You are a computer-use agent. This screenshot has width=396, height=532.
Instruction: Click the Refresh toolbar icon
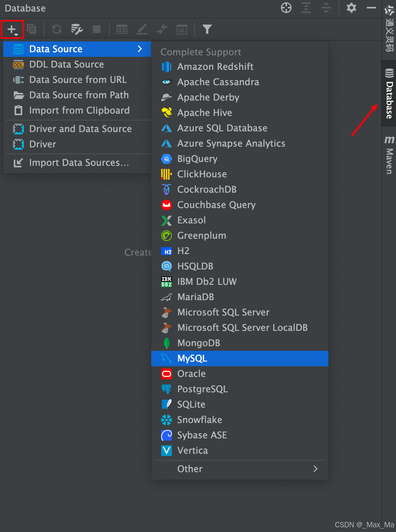(x=57, y=29)
